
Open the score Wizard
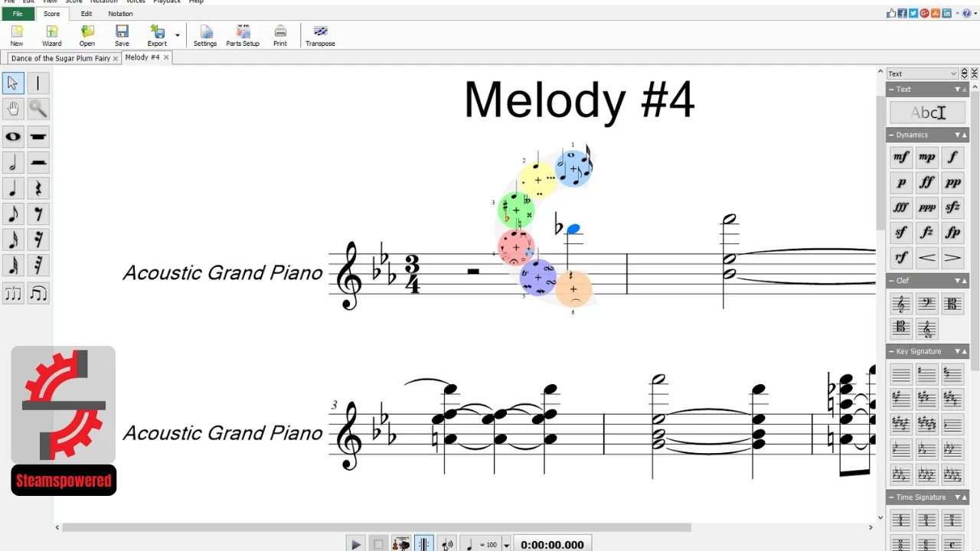point(51,35)
